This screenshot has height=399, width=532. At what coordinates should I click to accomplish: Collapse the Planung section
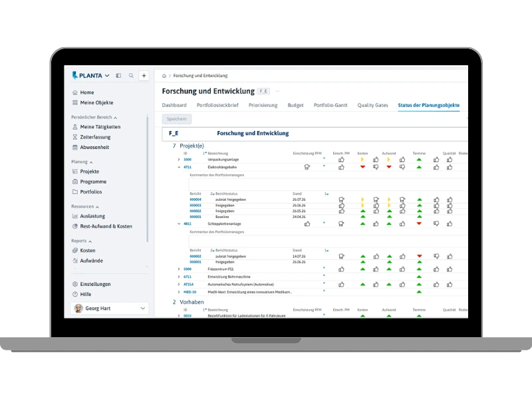(82, 162)
